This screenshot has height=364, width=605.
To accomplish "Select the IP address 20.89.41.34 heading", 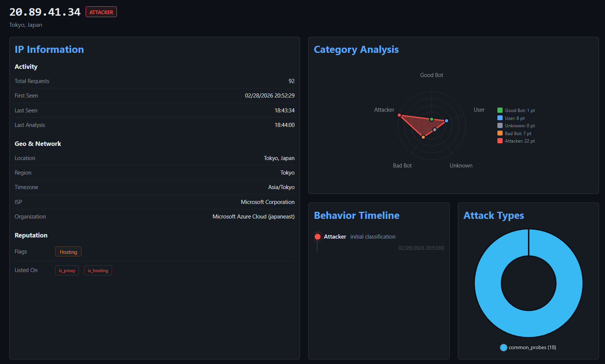I will pyautogui.click(x=45, y=12).
